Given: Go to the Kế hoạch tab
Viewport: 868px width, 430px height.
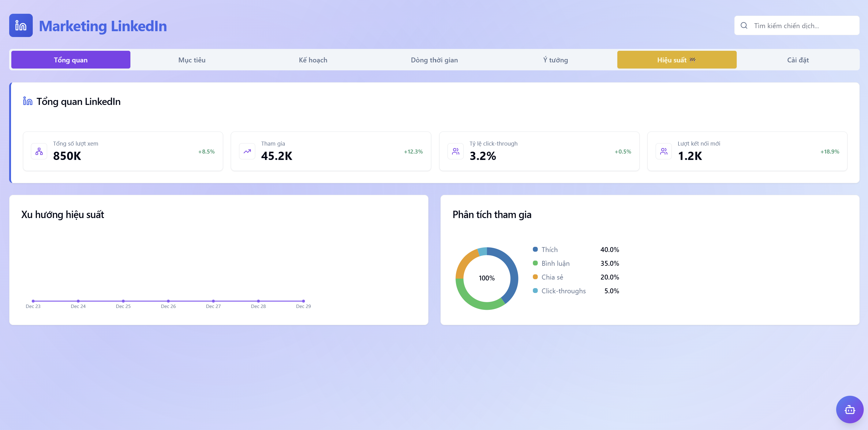Looking at the screenshot, I should click(x=313, y=60).
